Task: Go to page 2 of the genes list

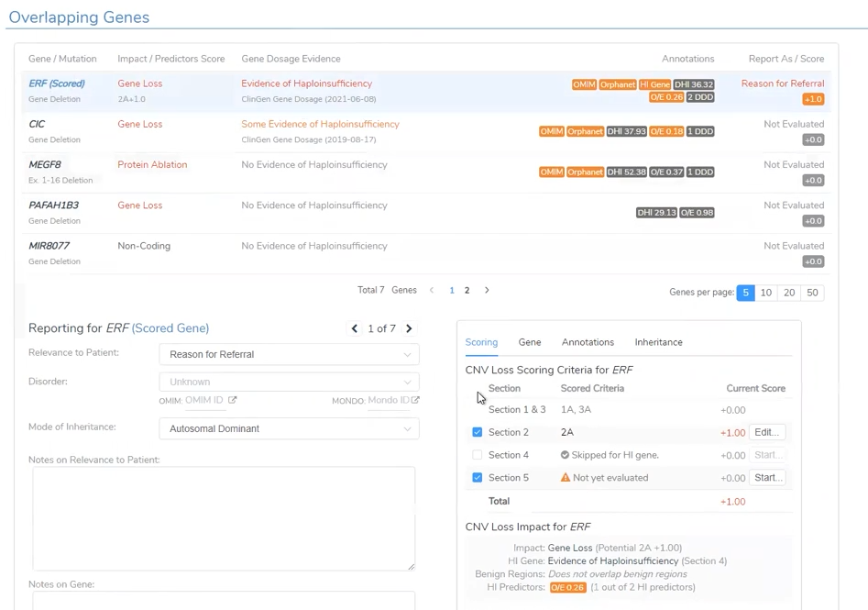Action: tap(467, 290)
